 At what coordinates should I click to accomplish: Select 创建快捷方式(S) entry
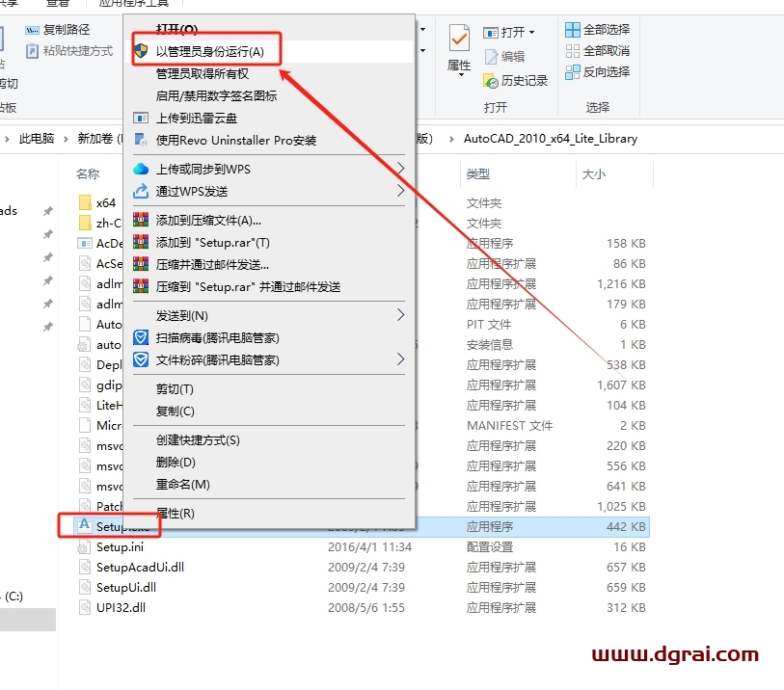(x=198, y=440)
